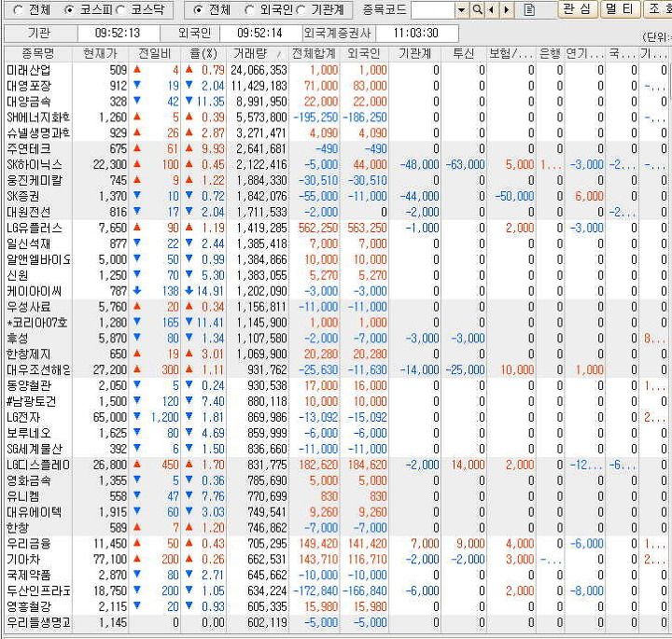
Task: Select the SK하이닉스 stock row
Action: [336, 164]
